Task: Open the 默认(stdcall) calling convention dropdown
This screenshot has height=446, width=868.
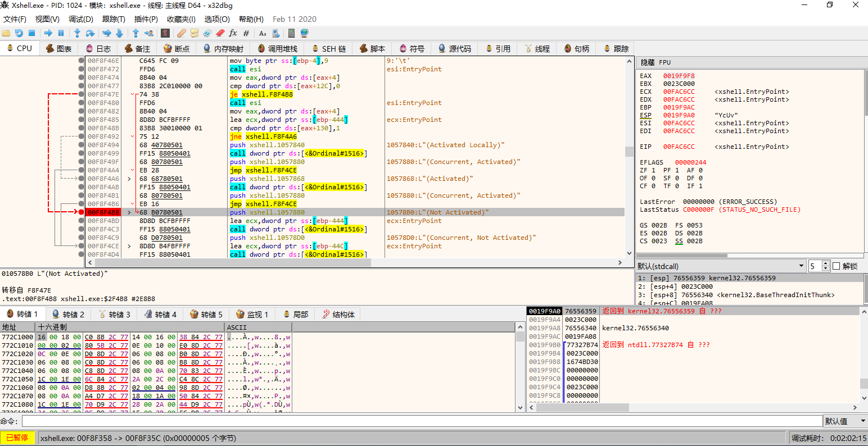Action: click(x=721, y=266)
